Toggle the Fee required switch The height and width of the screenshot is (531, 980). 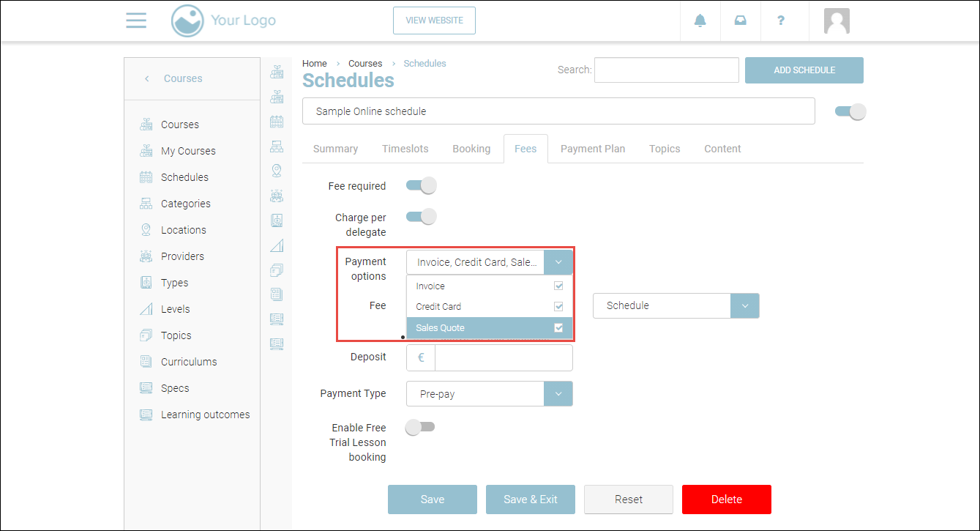click(421, 186)
